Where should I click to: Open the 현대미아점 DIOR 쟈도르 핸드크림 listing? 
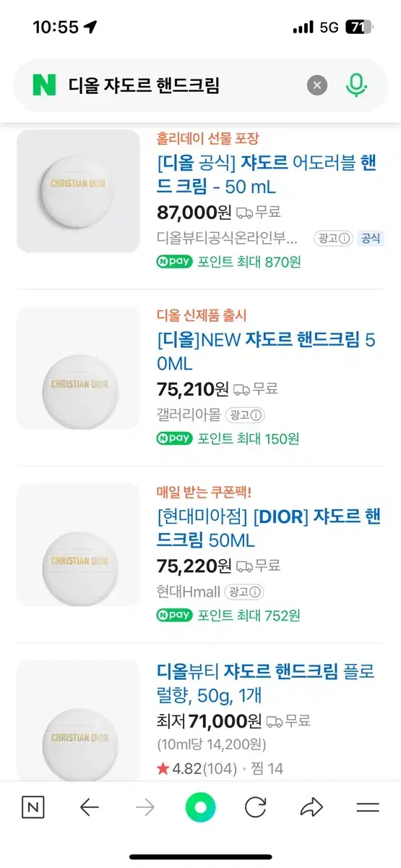click(x=269, y=528)
